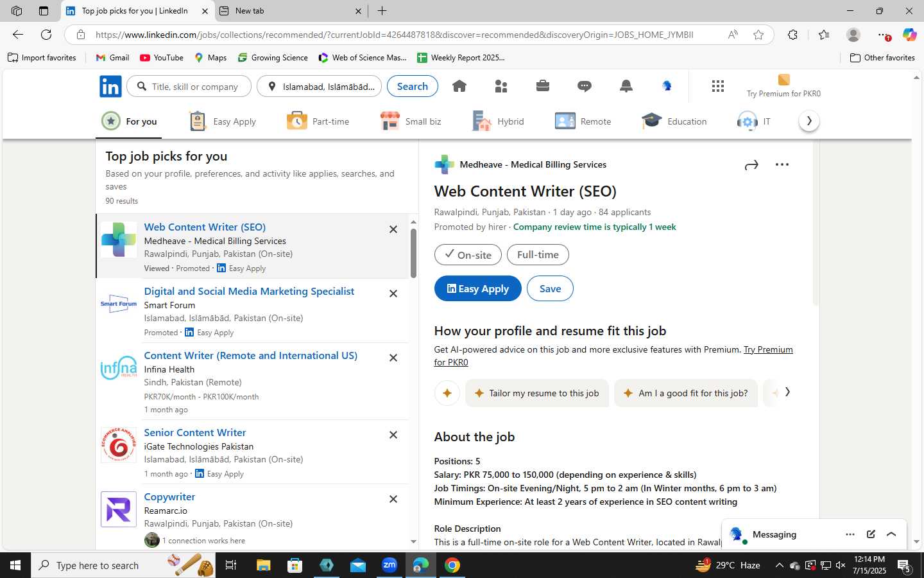Open Digital and Social Media Marketing Specialist listing

click(x=249, y=292)
